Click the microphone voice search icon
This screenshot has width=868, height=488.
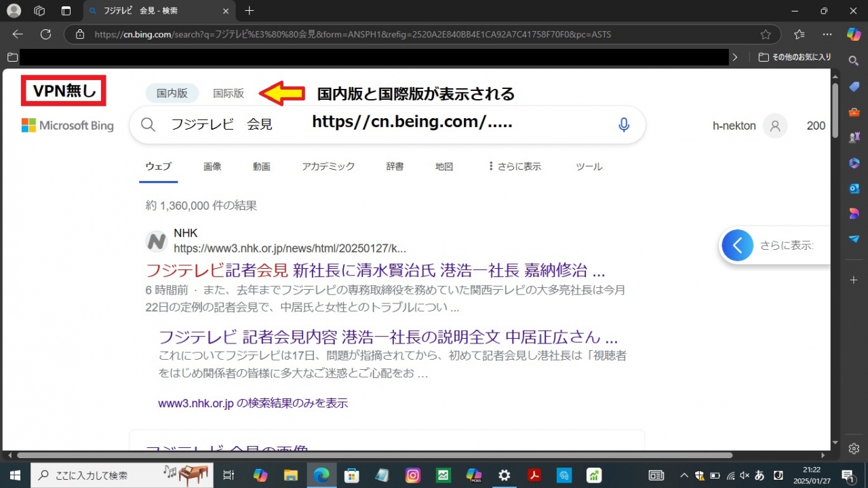[624, 125]
